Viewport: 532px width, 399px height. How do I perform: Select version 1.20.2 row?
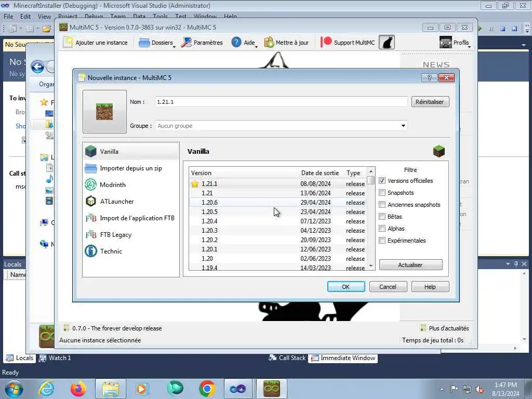click(278, 240)
